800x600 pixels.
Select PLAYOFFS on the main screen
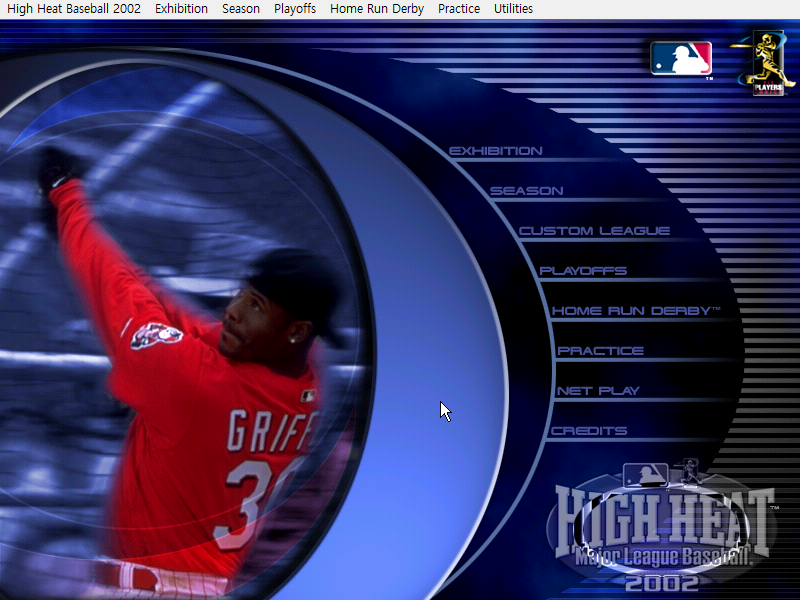point(583,271)
